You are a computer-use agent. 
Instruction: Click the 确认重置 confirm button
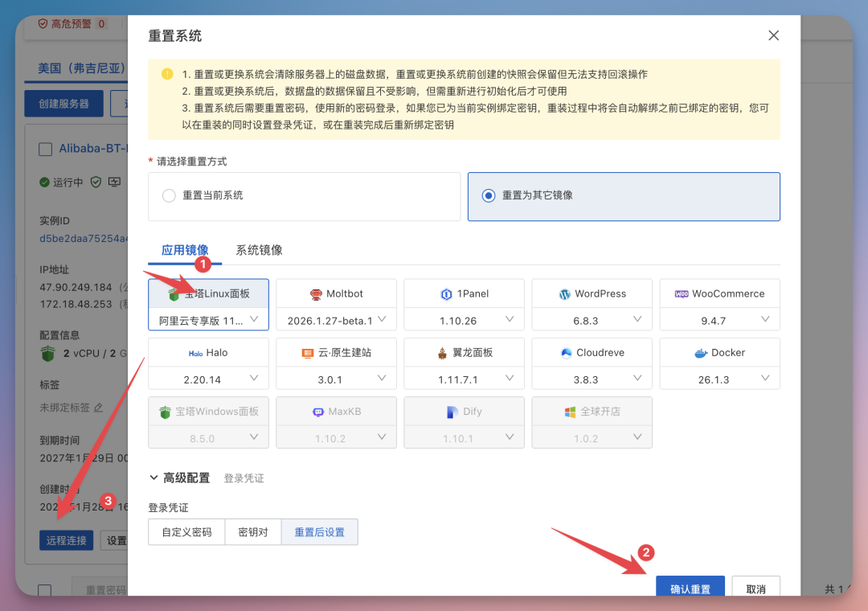[x=690, y=588]
